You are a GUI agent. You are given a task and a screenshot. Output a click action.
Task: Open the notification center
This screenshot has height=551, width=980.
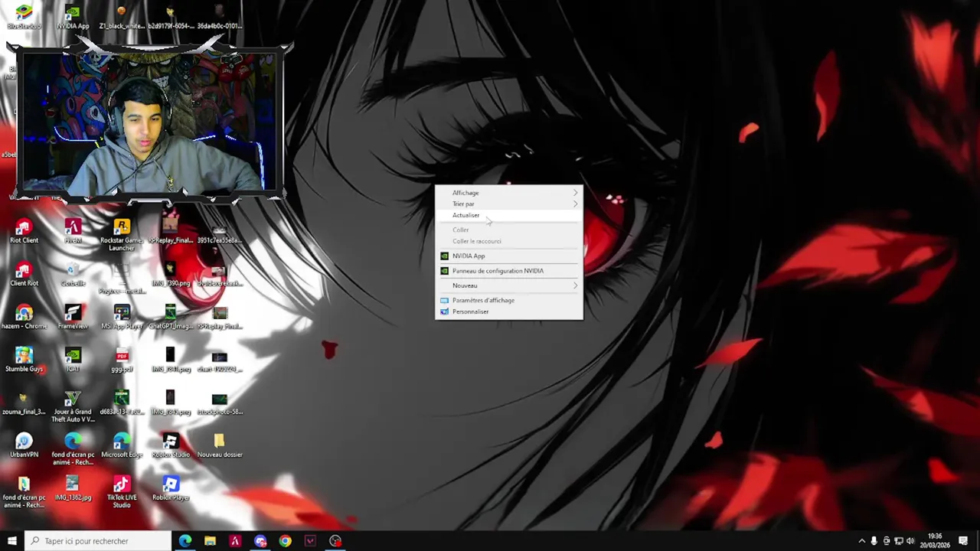click(x=963, y=541)
